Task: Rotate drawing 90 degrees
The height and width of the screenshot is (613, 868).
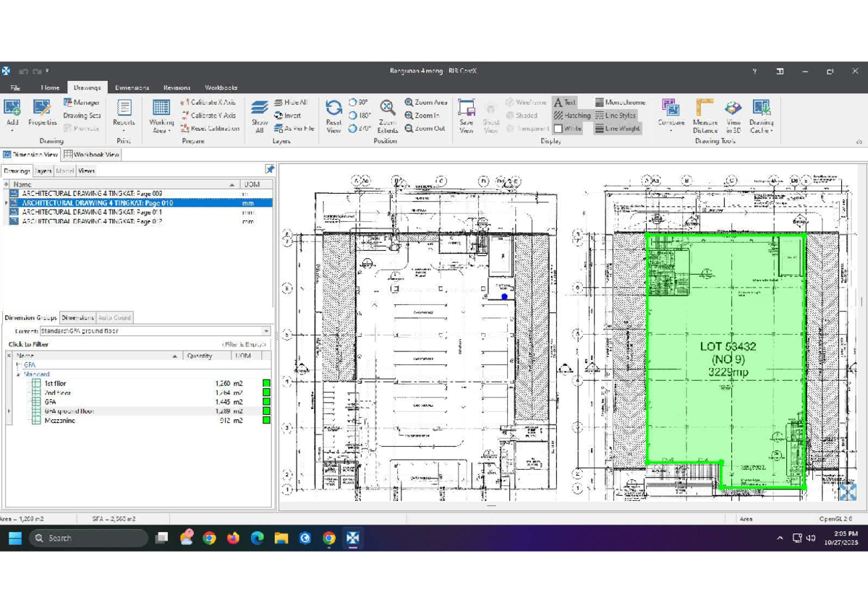Action: tap(359, 103)
